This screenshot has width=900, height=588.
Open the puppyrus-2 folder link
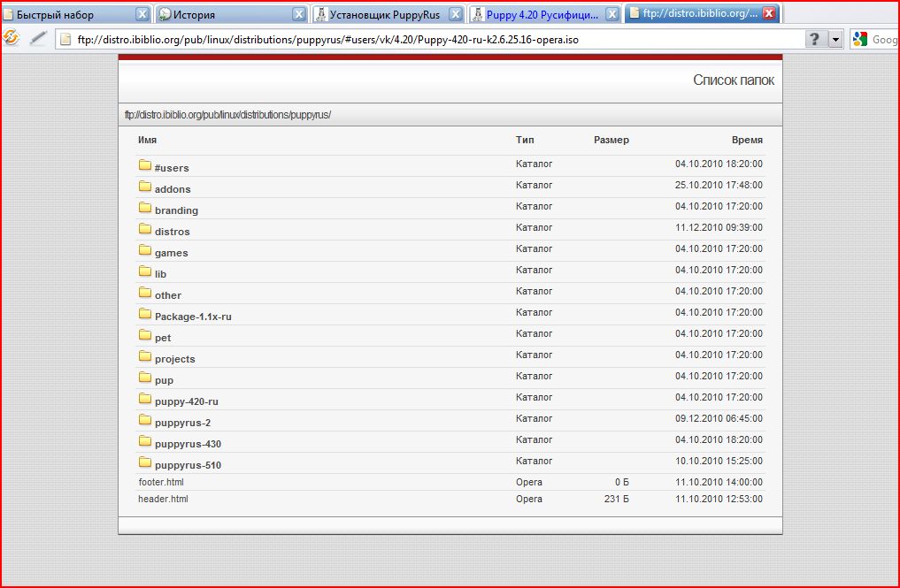[x=182, y=423]
